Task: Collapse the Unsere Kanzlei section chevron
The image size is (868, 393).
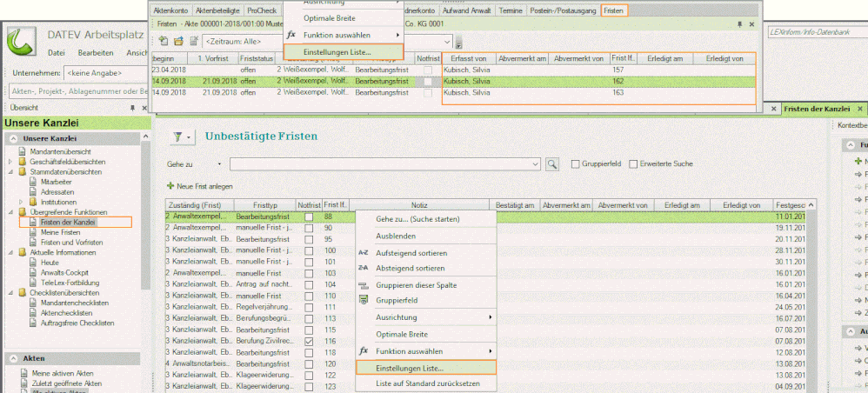Action: click(x=13, y=139)
